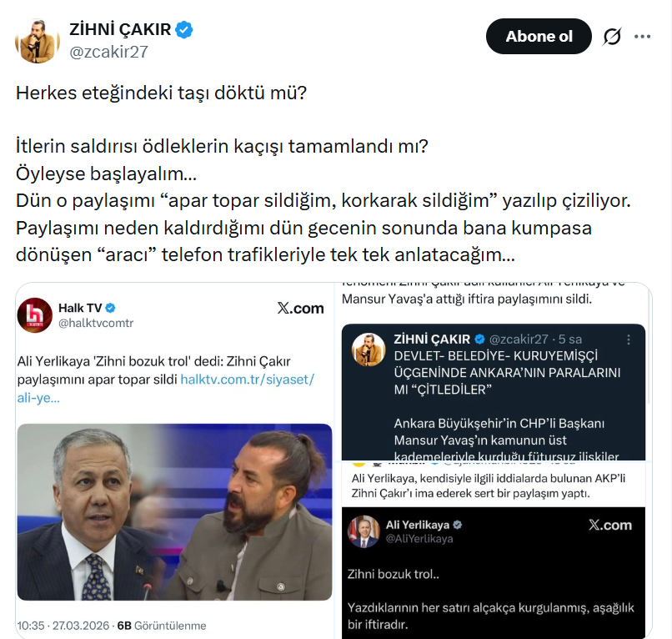672x639 pixels.
Task: Click the X.com logo in Yerlikaya tweet
Action: (x=609, y=525)
